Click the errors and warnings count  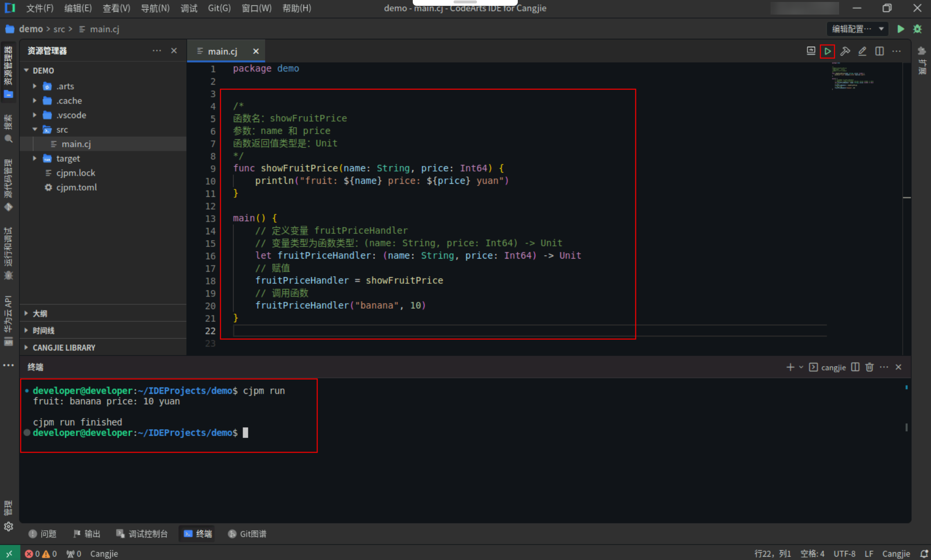[x=41, y=554]
